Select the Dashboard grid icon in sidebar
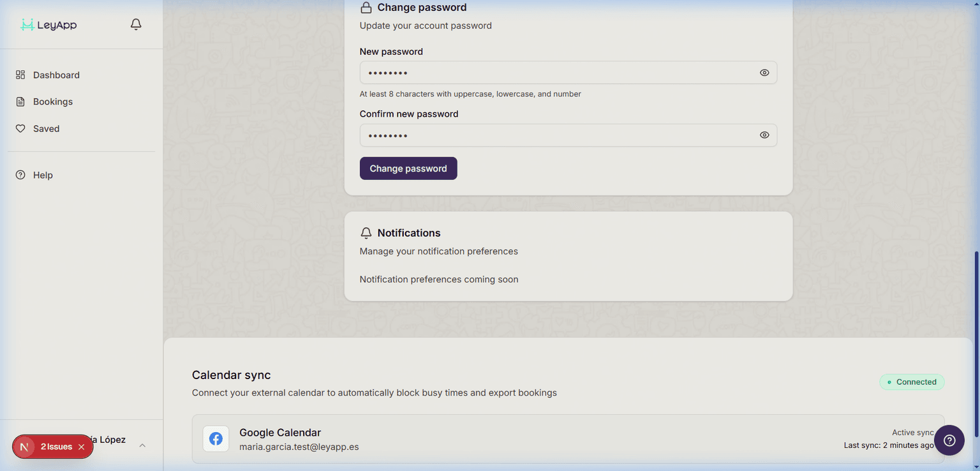The height and width of the screenshot is (471, 980). [20, 75]
